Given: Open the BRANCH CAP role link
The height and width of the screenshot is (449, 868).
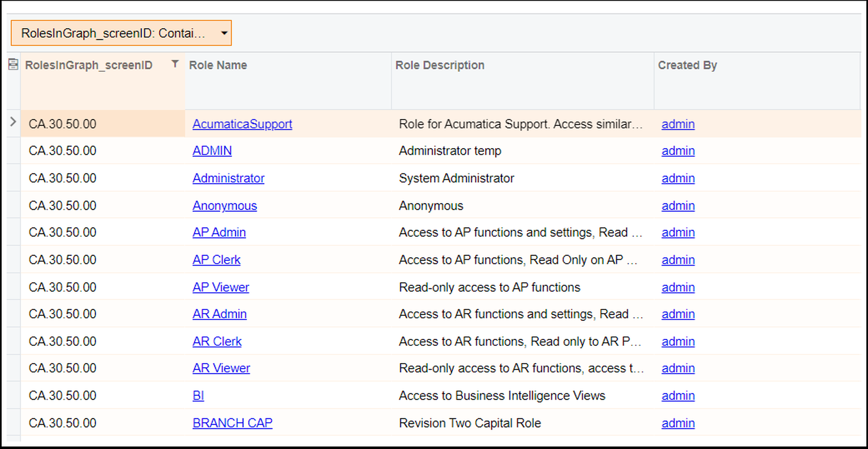Looking at the screenshot, I should coord(232,423).
